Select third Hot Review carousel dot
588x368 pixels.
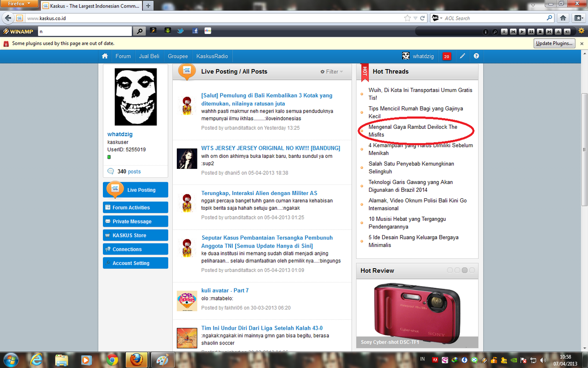pos(464,270)
